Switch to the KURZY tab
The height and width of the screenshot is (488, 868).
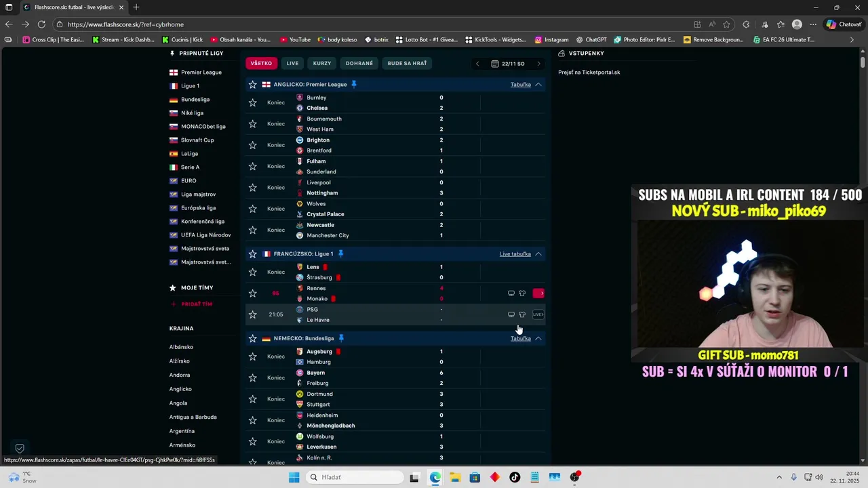(322, 63)
